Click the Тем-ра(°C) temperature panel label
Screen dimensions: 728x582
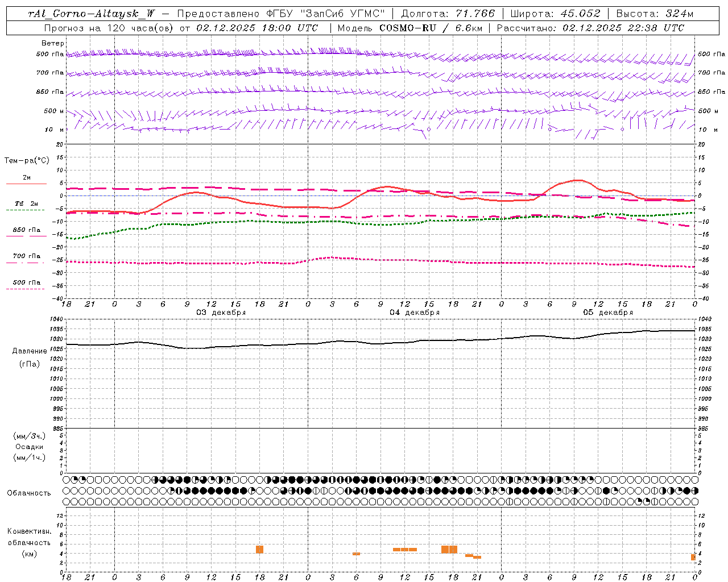[x=27, y=161]
